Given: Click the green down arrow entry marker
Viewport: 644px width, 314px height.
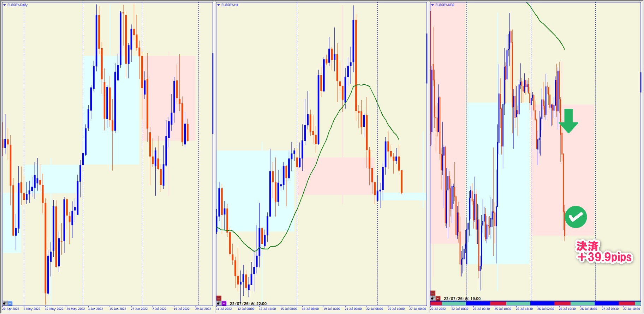Looking at the screenshot, I should [568, 121].
